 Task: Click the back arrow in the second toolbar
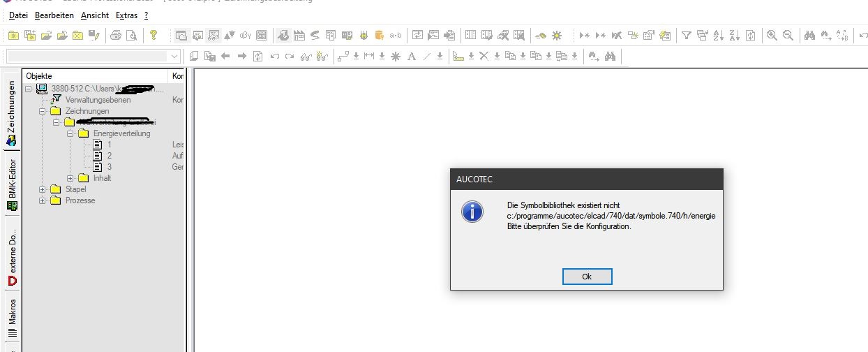[x=225, y=57]
